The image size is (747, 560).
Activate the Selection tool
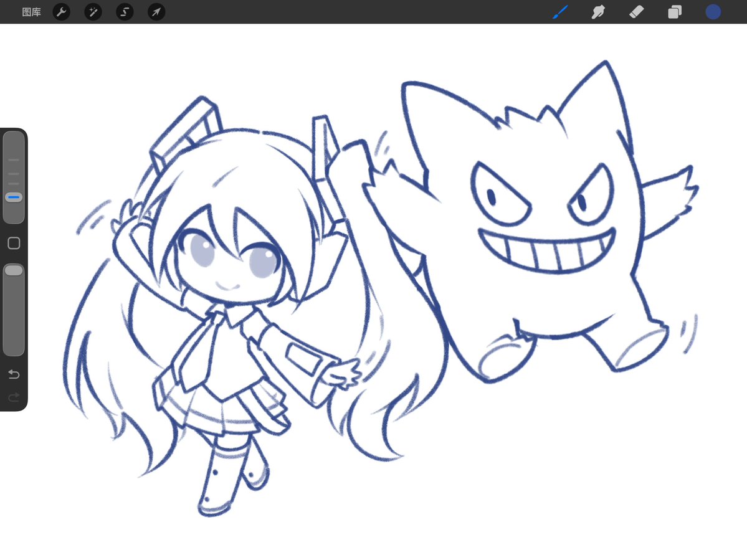(x=125, y=12)
